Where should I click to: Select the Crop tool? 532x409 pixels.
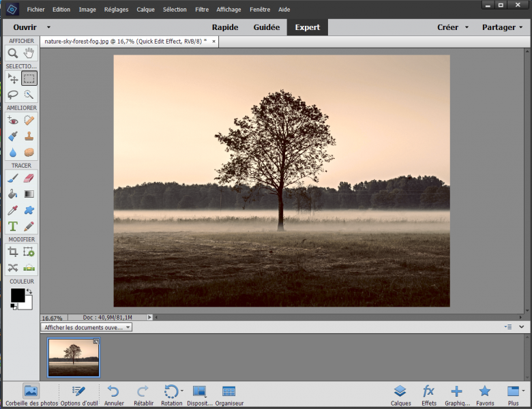(x=13, y=252)
